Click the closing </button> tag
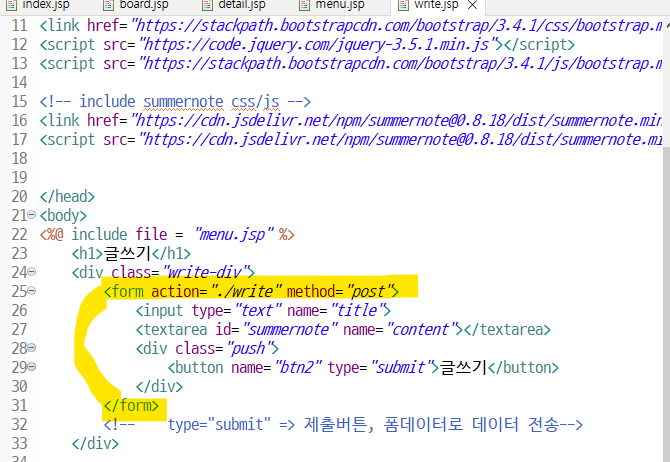 (523, 368)
